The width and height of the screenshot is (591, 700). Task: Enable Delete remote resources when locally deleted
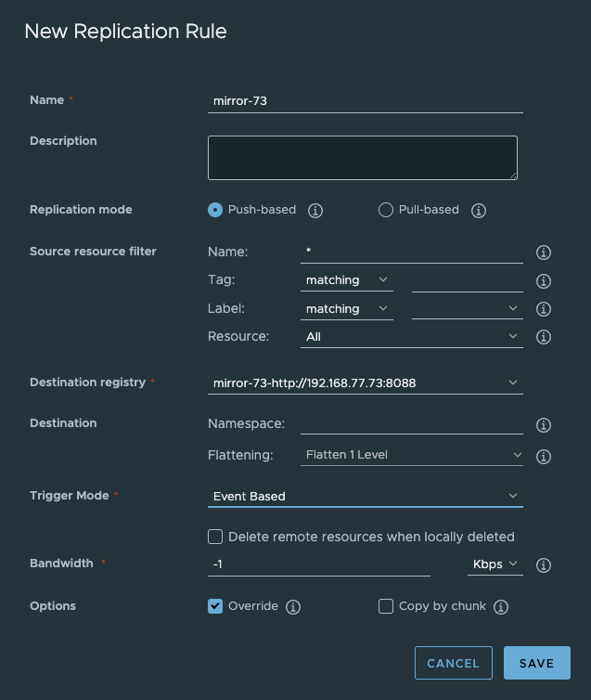tap(215, 537)
